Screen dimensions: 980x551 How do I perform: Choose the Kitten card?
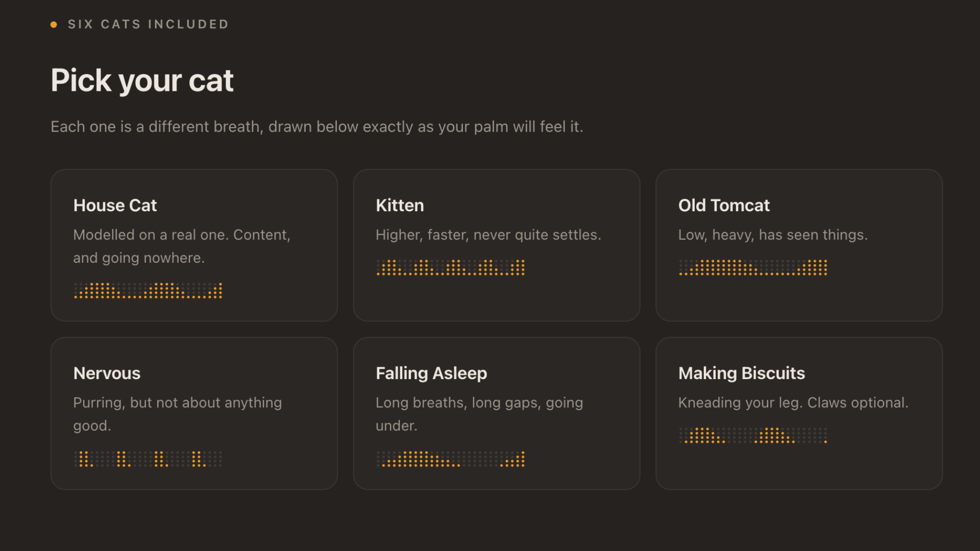coord(497,245)
